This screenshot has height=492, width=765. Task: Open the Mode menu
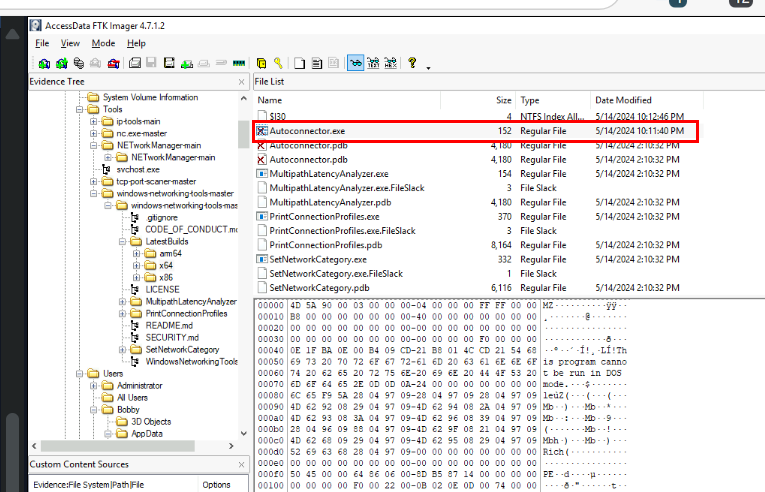(x=103, y=44)
